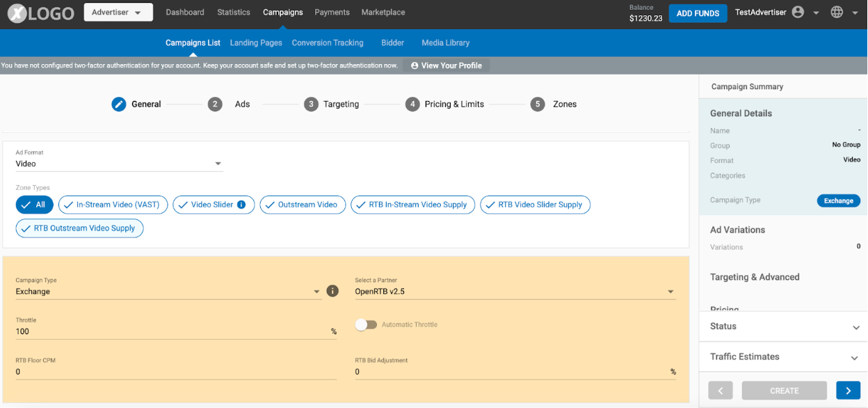Click the info icon beside Campaign Type

332,291
